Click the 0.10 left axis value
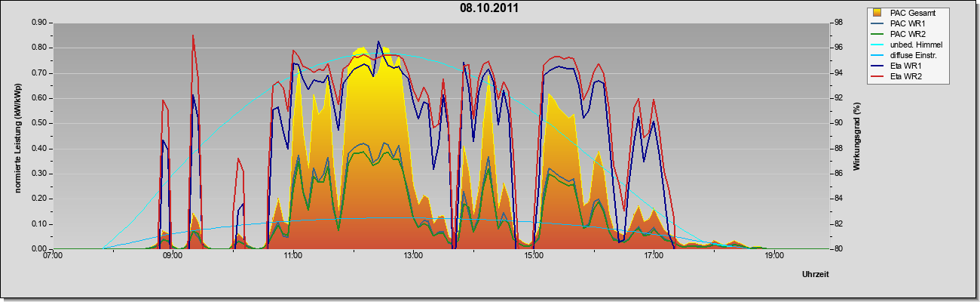This screenshot has height=302, width=980. pos(38,224)
